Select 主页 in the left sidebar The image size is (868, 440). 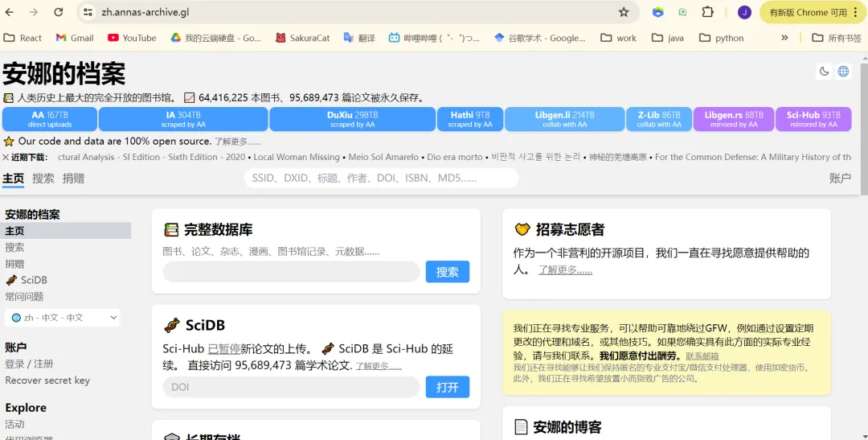click(67, 231)
